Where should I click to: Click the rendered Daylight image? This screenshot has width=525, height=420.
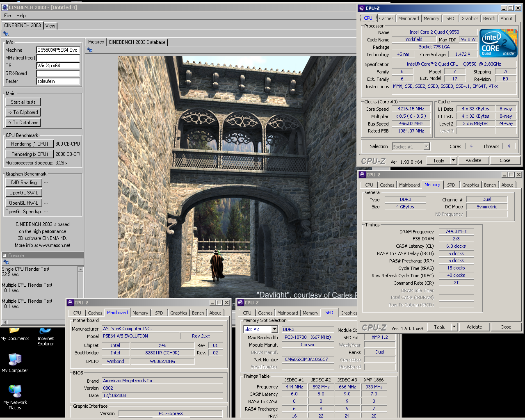[237, 177]
